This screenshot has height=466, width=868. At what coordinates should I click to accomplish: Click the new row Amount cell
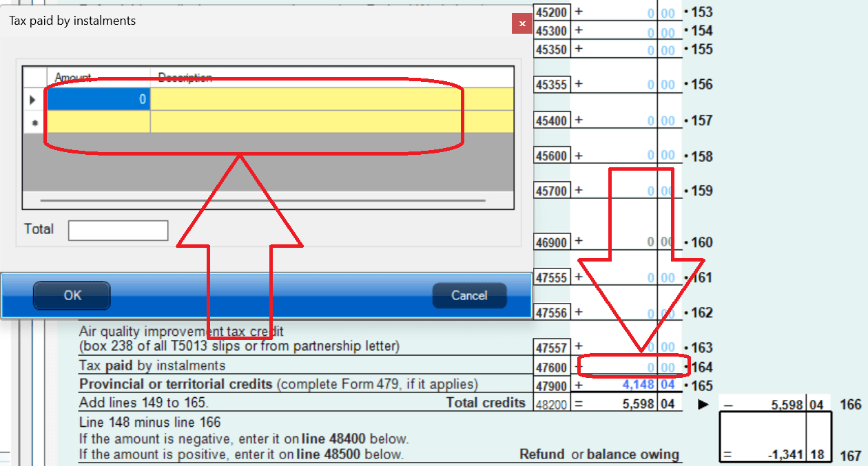tap(99, 122)
